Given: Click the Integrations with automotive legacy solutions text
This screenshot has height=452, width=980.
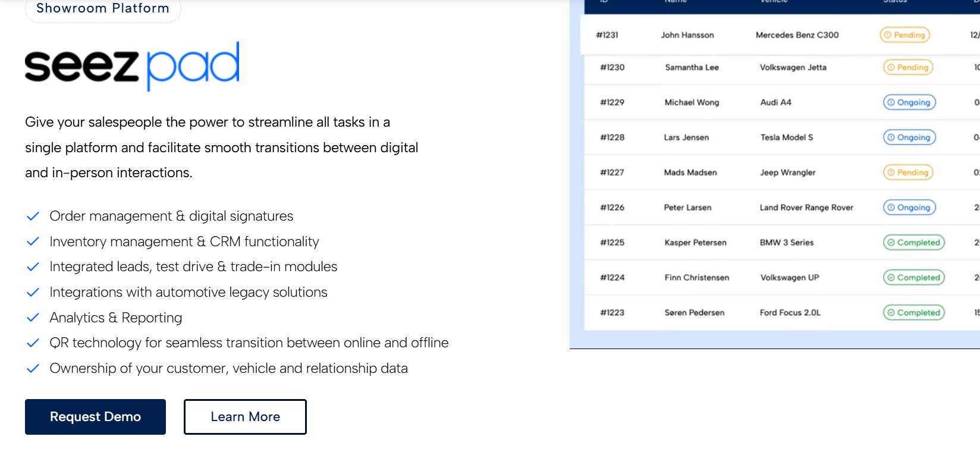Looking at the screenshot, I should 189,293.
